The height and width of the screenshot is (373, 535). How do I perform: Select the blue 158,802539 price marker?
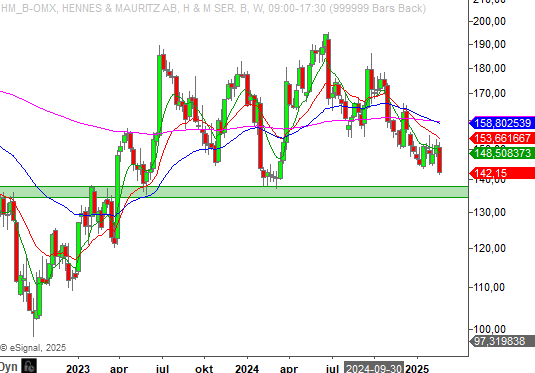coord(502,123)
